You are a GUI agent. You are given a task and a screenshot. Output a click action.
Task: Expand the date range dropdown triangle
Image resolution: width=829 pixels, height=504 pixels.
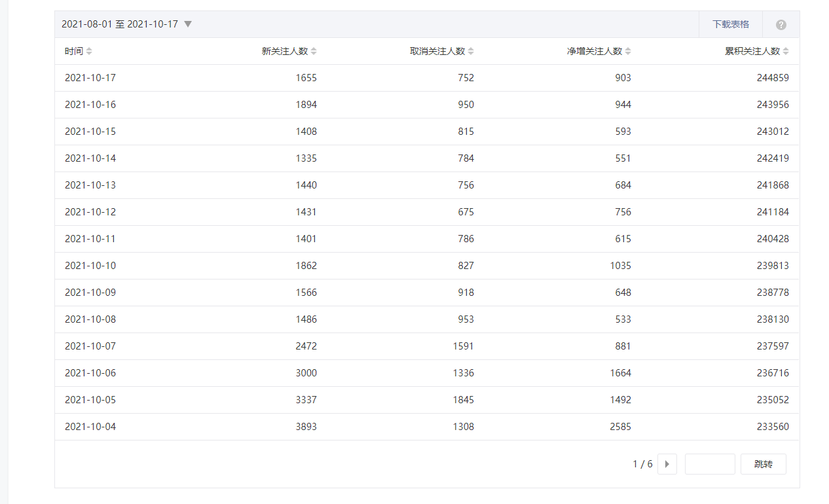(x=188, y=24)
